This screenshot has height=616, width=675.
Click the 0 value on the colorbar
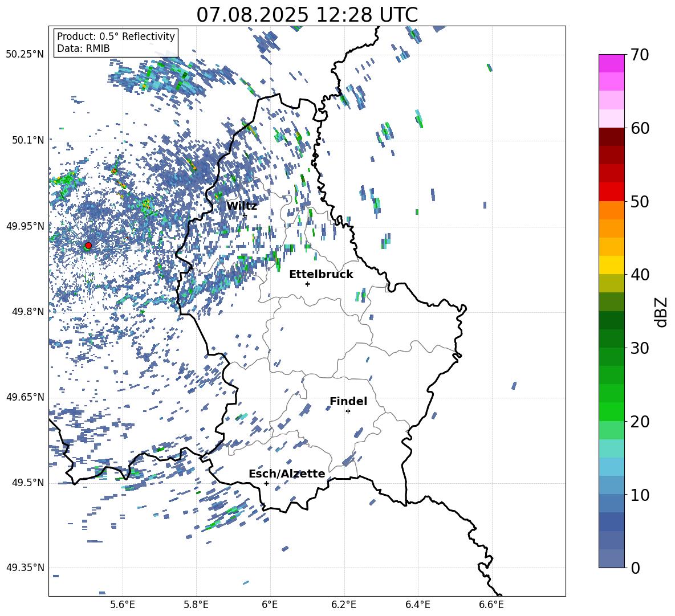coord(635,568)
